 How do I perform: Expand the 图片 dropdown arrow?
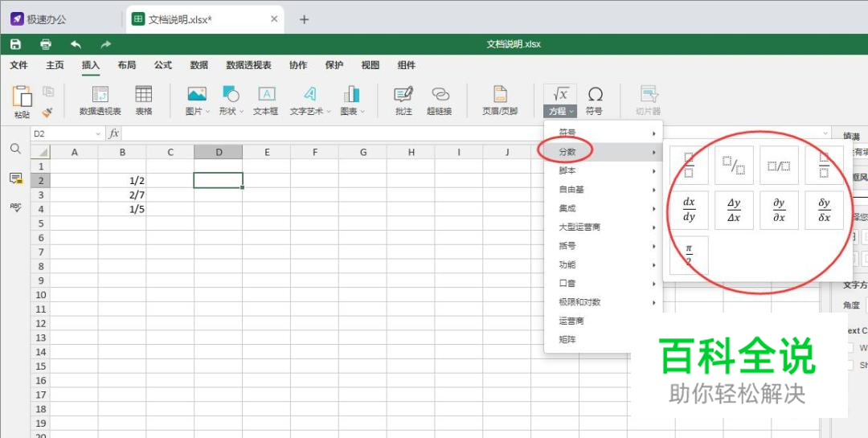click(x=207, y=111)
